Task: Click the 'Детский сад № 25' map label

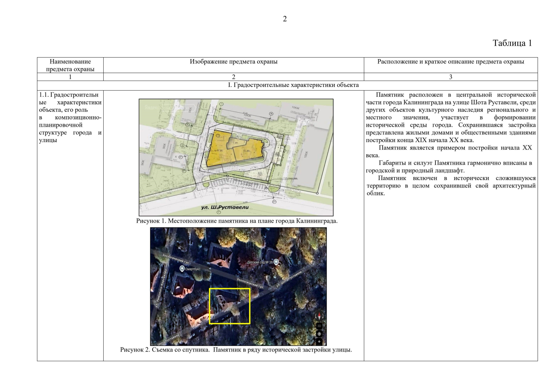Action: click(x=260, y=262)
